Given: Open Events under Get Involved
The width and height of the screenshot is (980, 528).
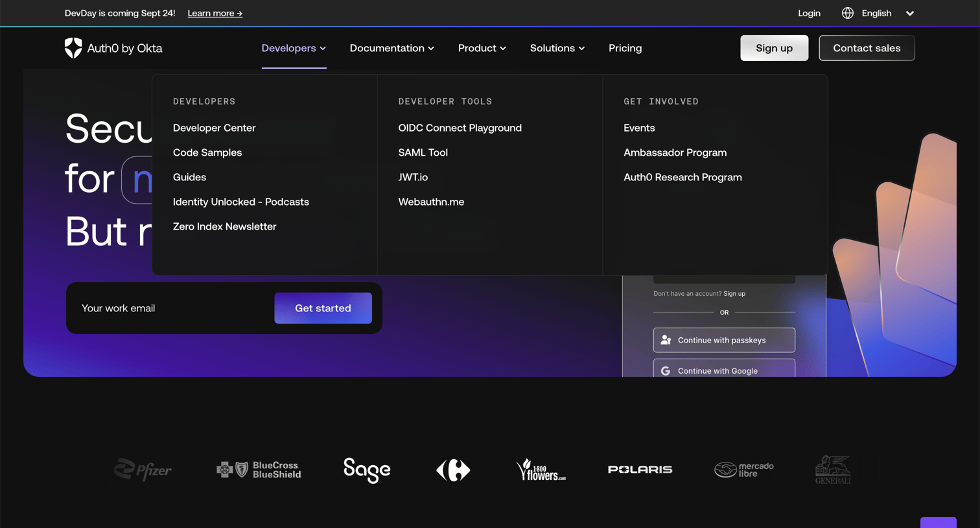Looking at the screenshot, I should (x=639, y=128).
